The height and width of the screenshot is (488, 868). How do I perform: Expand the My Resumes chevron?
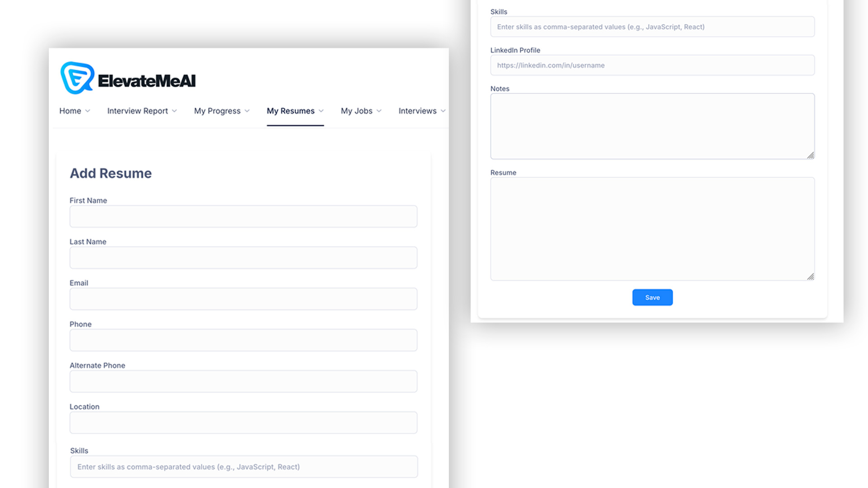point(321,111)
